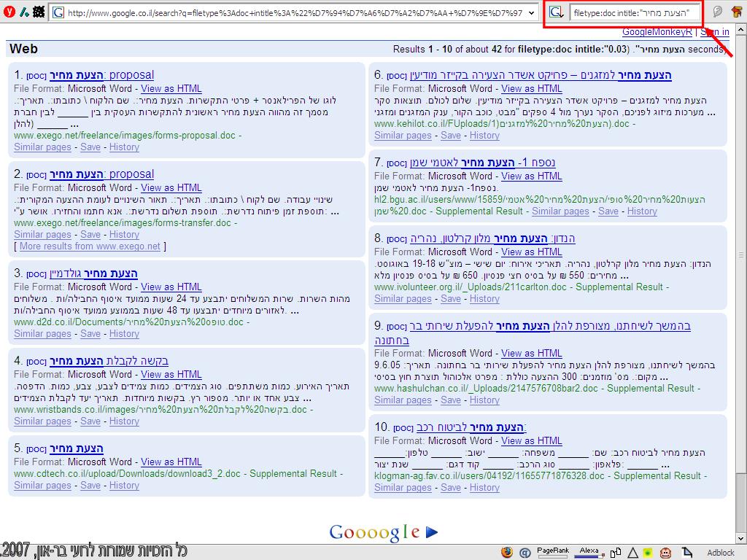This screenshot has height=560, width=747.
Task: Click the Web heading text
Action: click(23, 49)
